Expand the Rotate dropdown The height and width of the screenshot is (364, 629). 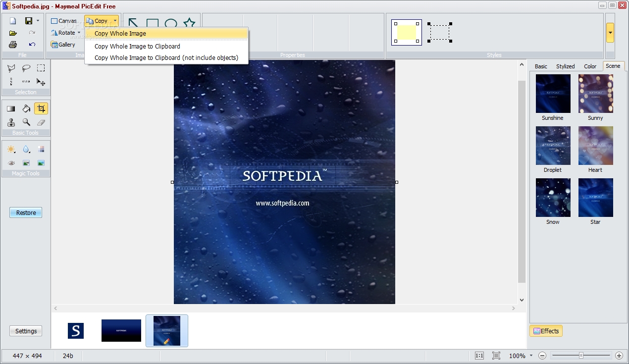click(79, 33)
